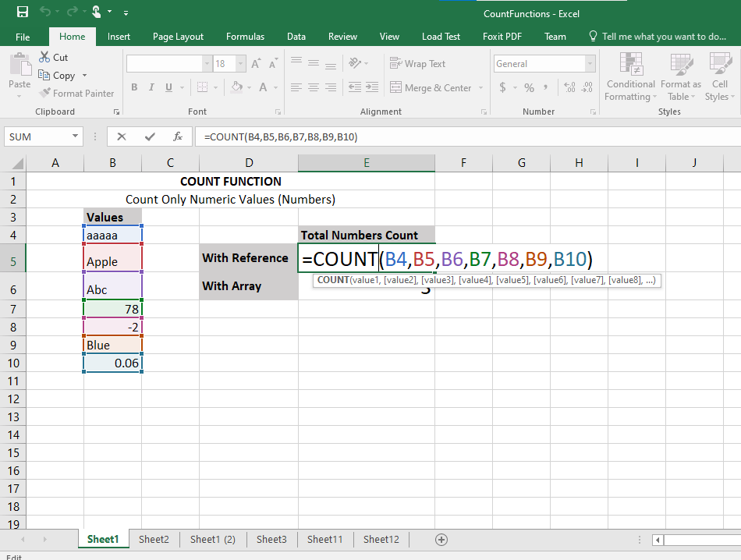
Task: Click Percent Style icon
Action: click(529, 87)
